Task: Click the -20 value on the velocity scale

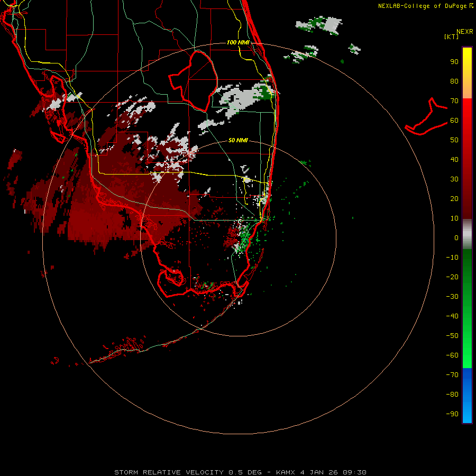Action: 452,277
